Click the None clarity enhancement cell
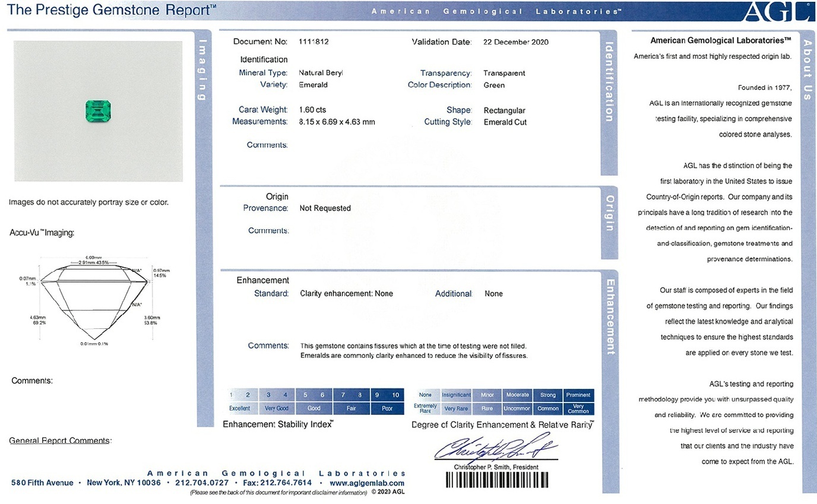Screen dimensions: 817x504 click(x=425, y=395)
